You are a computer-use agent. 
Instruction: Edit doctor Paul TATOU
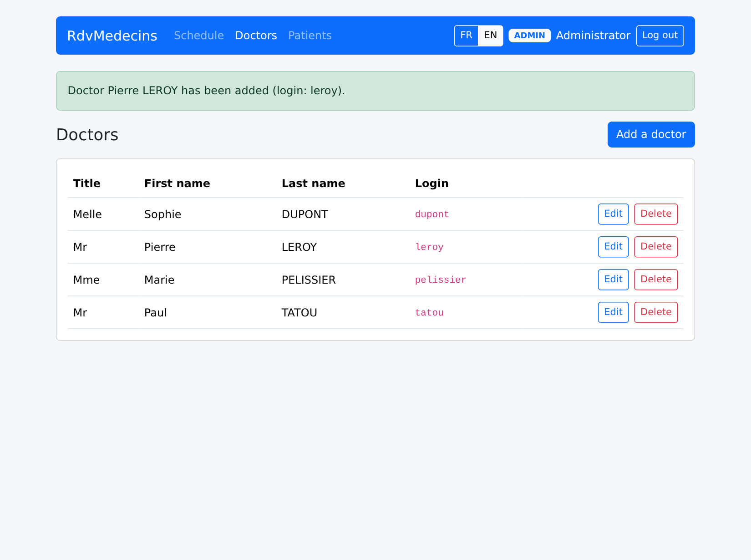[613, 312]
